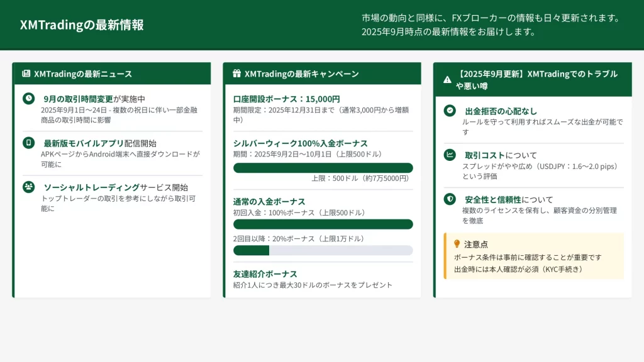Click the 初回入金 100%ボーナス progress bar
Image resolution: width=644 pixels, height=362 pixels.
point(323,224)
